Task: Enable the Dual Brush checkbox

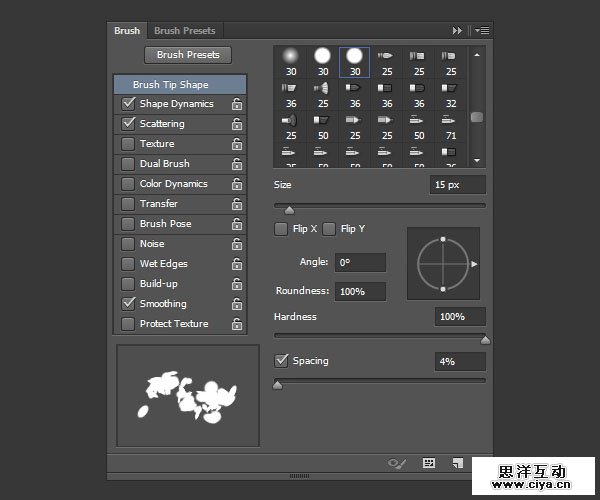Action: (128, 164)
